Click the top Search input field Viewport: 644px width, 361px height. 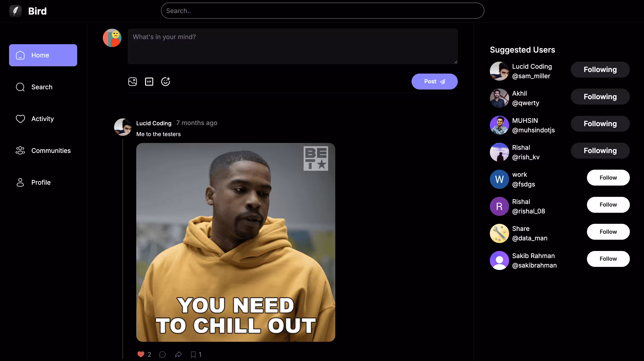(322, 11)
